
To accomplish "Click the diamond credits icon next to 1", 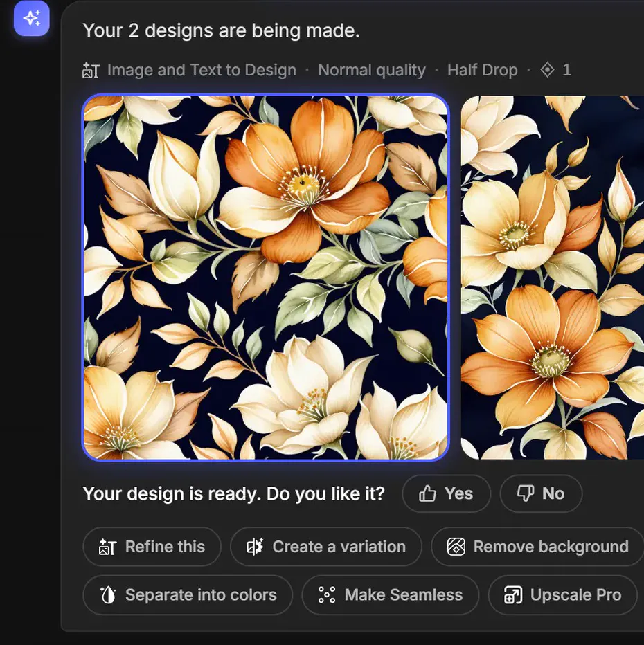I will 547,70.
